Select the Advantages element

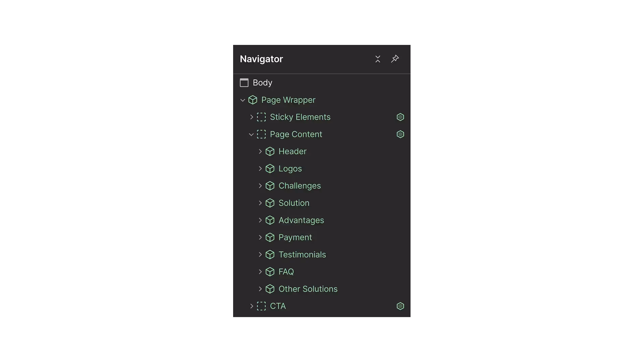pyautogui.click(x=301, y=220)
